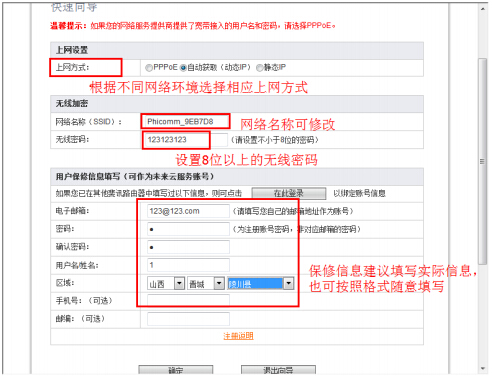Click the 电子邮箱 label
This screenshot has width=493, height=382.
tap(72, 211)
